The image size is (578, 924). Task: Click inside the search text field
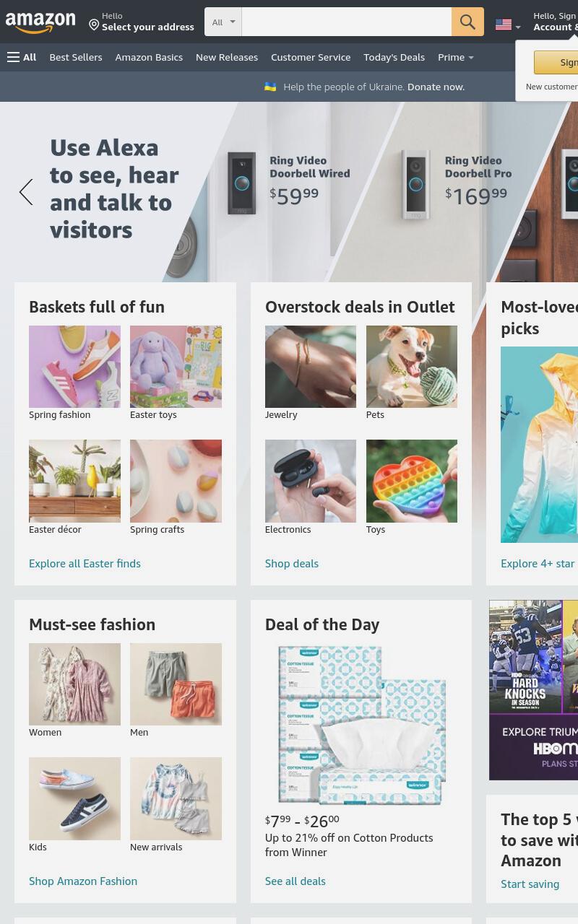[x=347, y=22]
